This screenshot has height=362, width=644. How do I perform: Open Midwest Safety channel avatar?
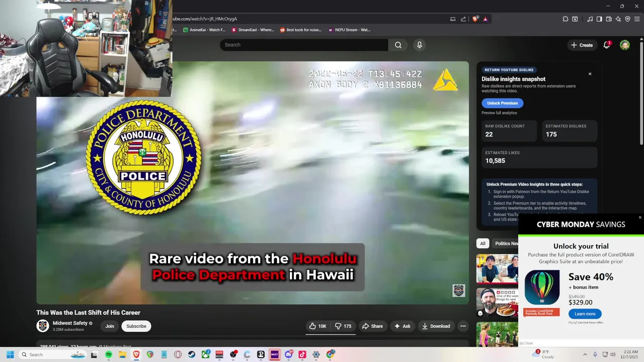click(43, 326)
